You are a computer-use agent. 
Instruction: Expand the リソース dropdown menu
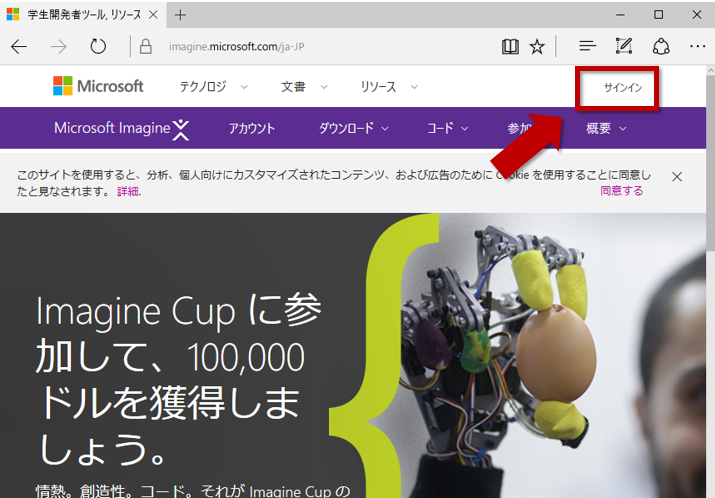click(389, 87)
